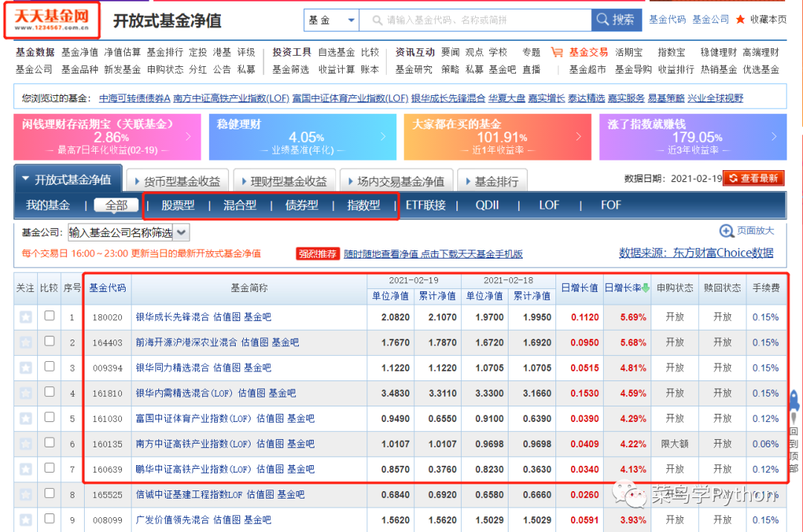803x532 pixels.
Task: Check compare box for fund 161810
Action: pos(49,392)
